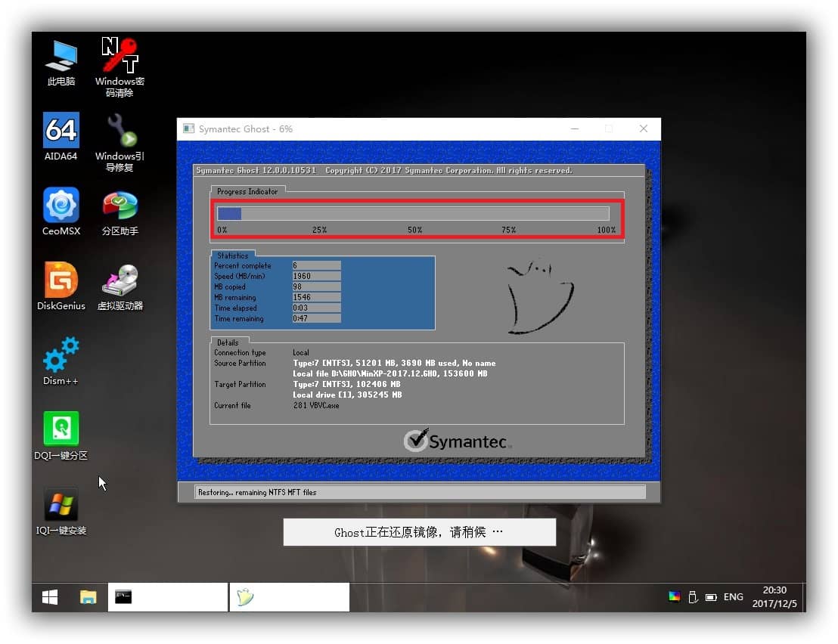The width and height of the screenshot is (838, 644).
Task: Open File Explorer from the taskbar
Action: 88,597
